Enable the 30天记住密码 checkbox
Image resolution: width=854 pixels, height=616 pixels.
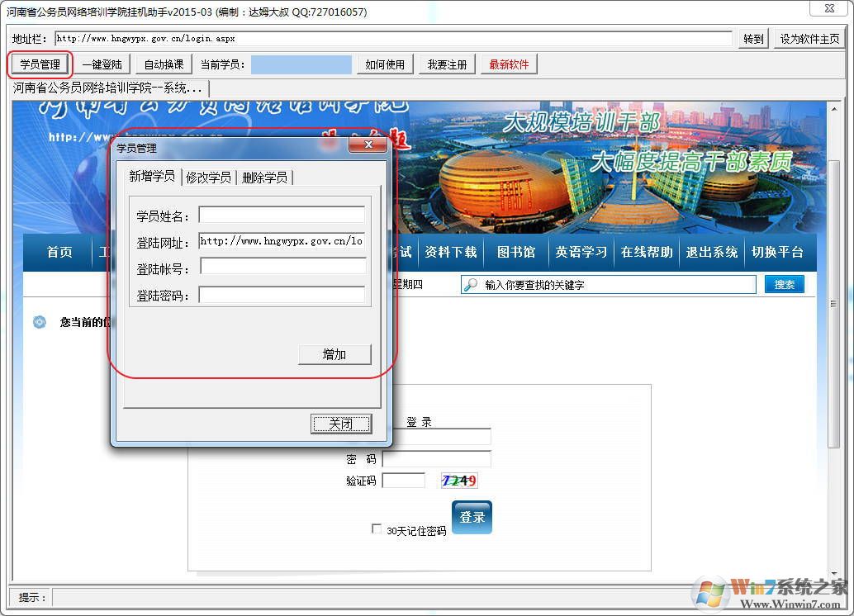377,529
